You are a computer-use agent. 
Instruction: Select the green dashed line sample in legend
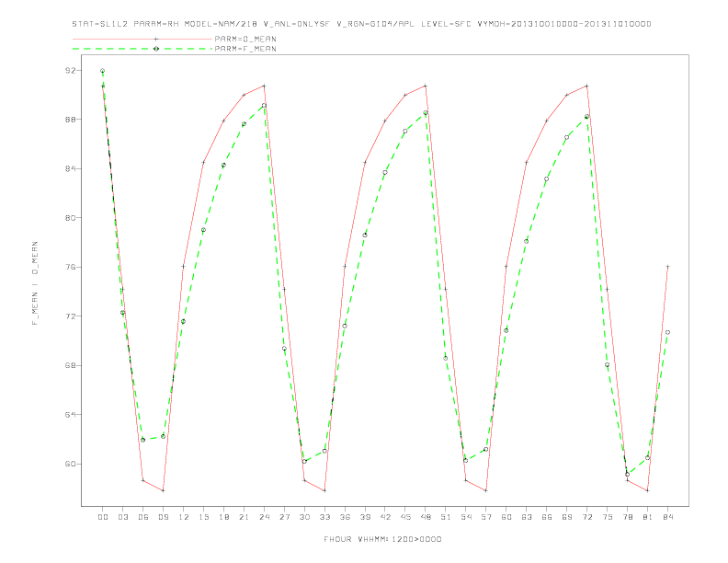(x=142, y=49)
